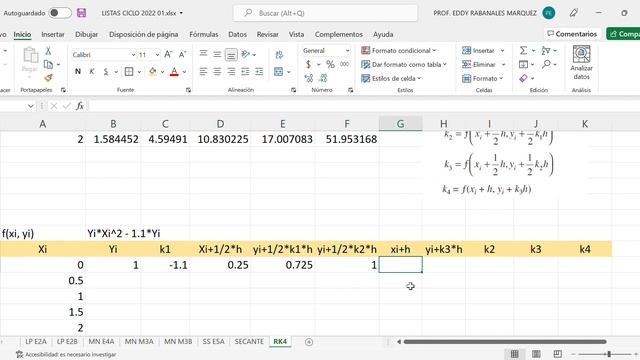This screenshot has height=360, width=640.
Task: Increase indent icon
Action: click(x=259, y=72)
